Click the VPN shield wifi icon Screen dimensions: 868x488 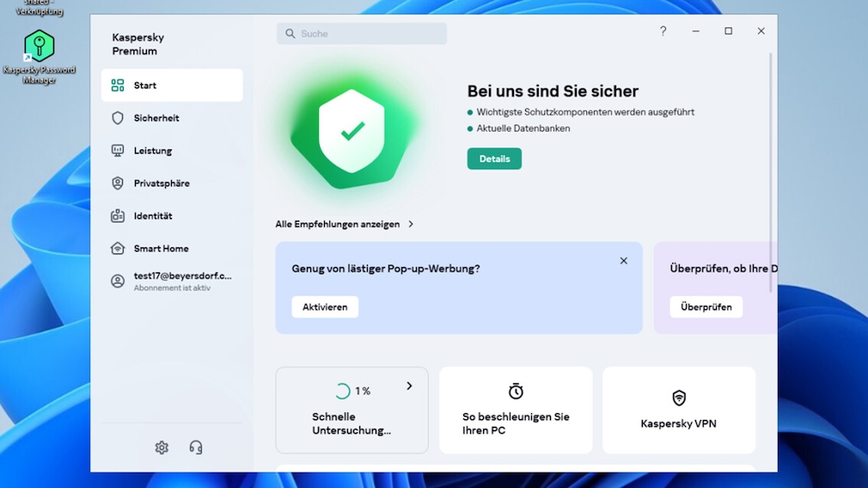[679, 398]
